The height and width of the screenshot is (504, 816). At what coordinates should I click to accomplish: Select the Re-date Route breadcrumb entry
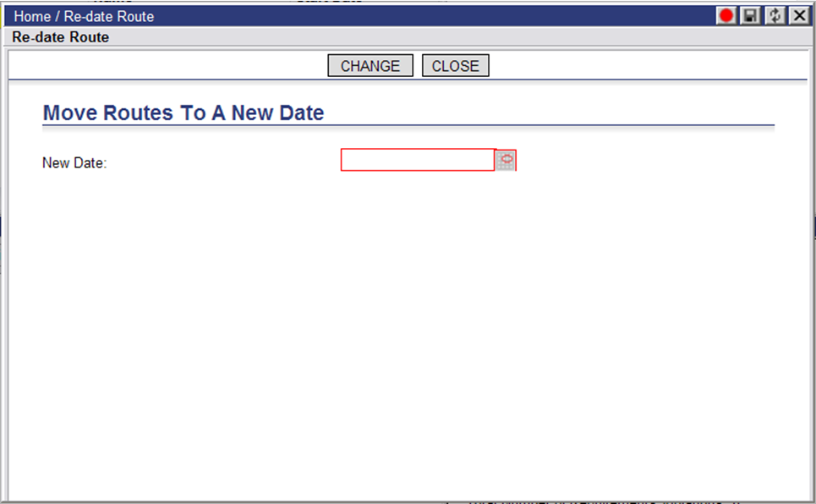[109, 17]
